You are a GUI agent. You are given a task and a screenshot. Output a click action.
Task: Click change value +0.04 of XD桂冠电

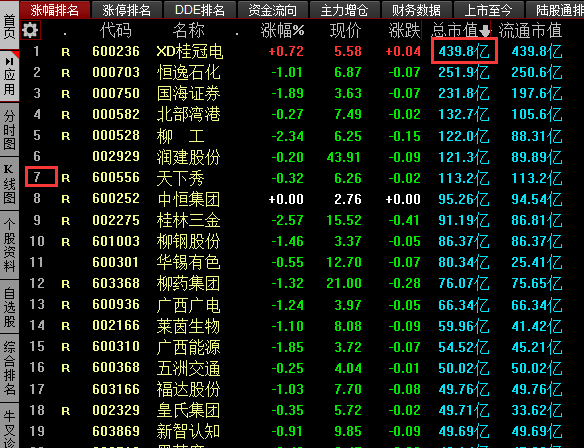pyautogui.click(x=403, y=51)
